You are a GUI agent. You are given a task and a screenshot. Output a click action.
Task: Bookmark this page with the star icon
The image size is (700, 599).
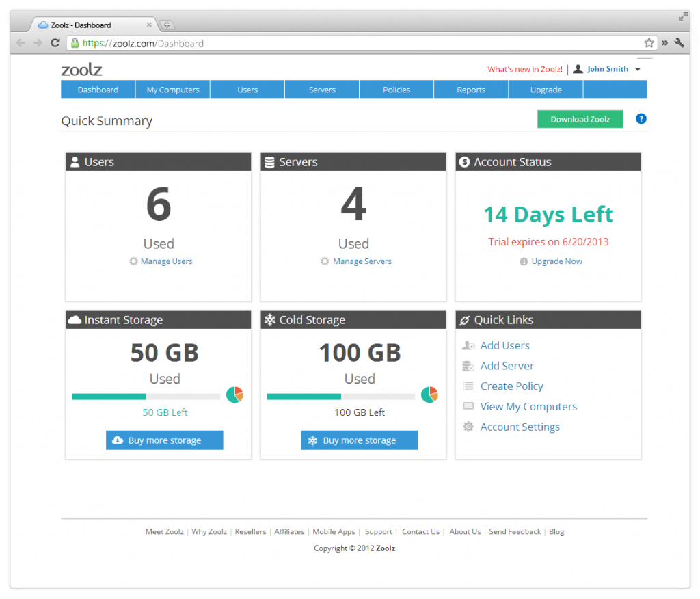649,43
